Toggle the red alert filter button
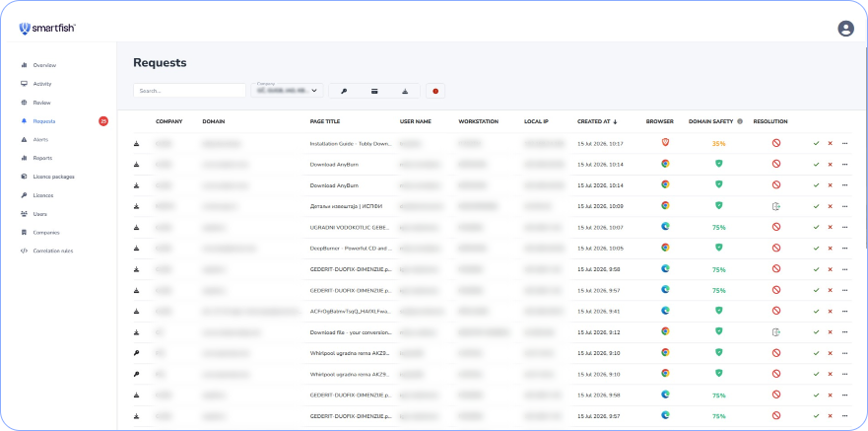 (435, 91)
